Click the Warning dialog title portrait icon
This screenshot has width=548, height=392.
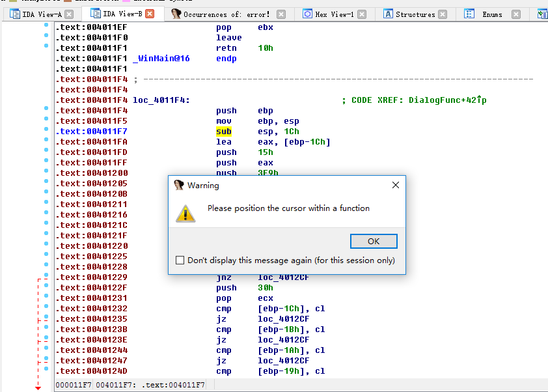coord(179,185)
